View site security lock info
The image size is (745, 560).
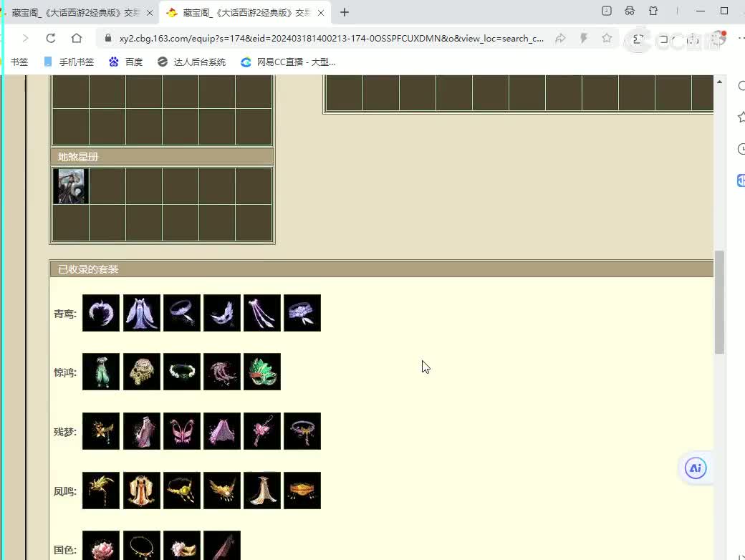pos(108,38)
